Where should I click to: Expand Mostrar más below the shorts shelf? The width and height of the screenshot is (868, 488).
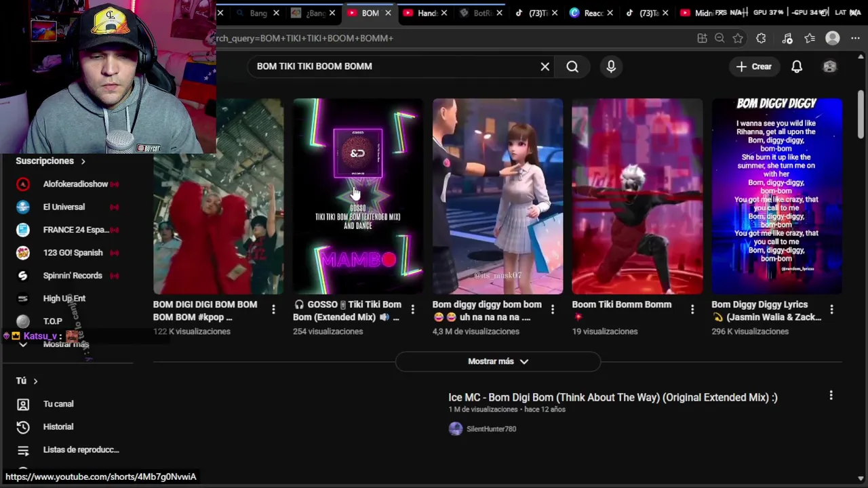tap(498, 361)
